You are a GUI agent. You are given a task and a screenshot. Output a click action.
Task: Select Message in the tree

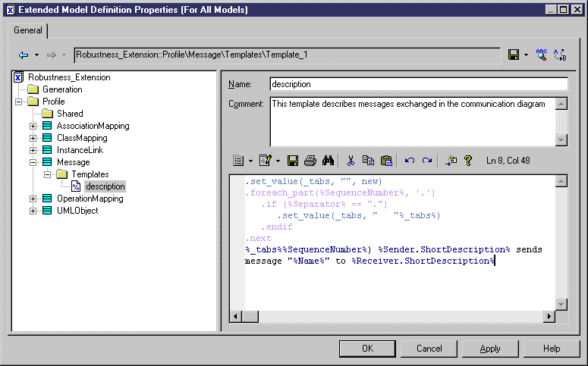74,162
